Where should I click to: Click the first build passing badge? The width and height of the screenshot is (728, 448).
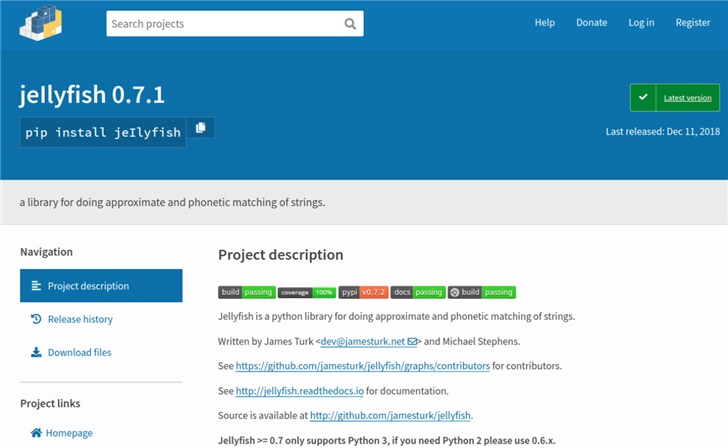[247, 292]
